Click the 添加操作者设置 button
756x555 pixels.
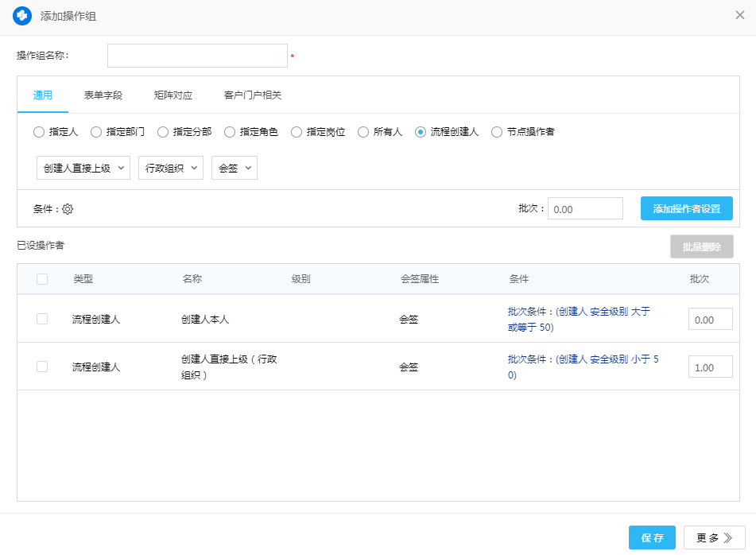click(687, 208)
